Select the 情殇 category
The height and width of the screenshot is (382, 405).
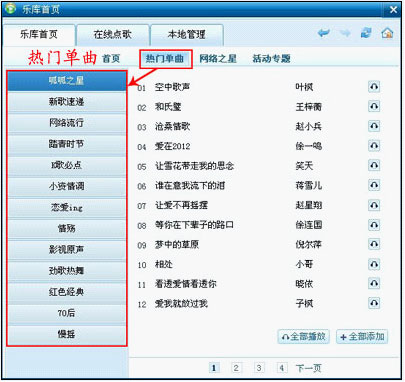(x=66, y=228)
